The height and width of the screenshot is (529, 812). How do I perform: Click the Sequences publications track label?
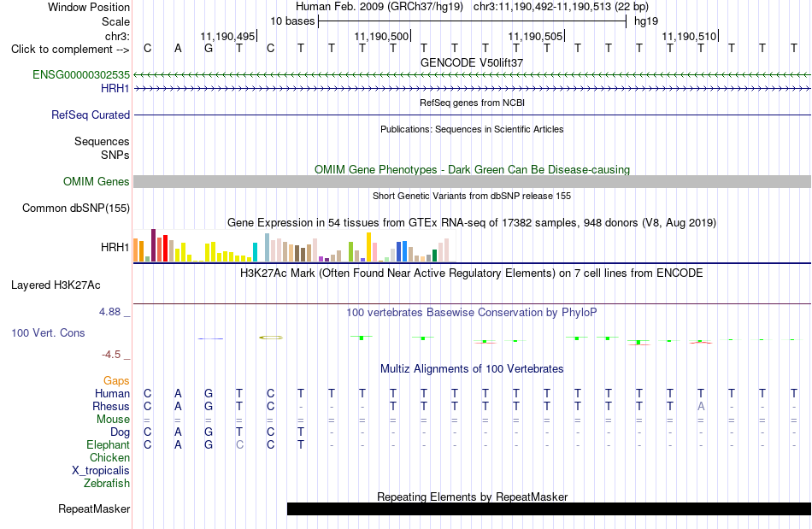point(102,141)
